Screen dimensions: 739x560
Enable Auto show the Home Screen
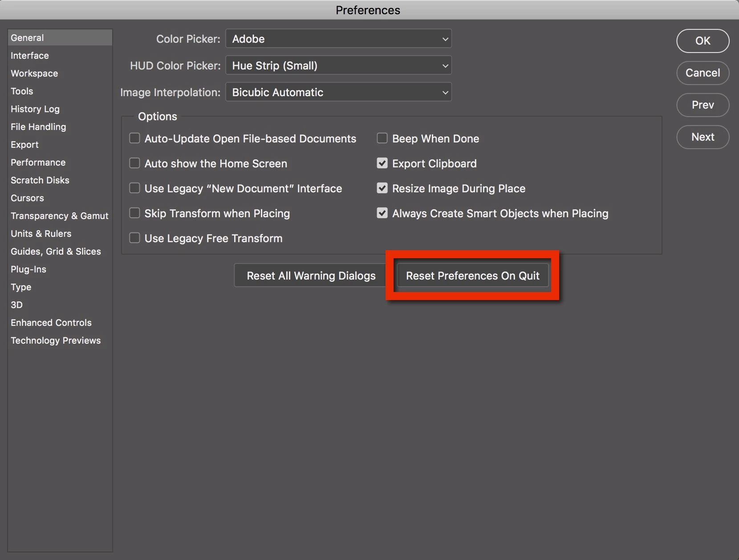(134, 163)
